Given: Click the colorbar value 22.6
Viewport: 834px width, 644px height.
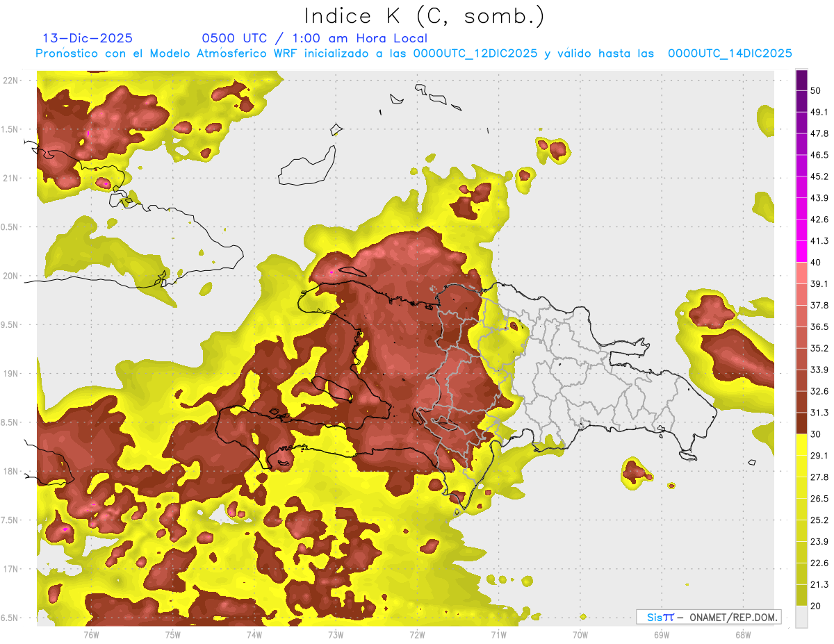Looking at the screenshot, I should coord(819,563).
